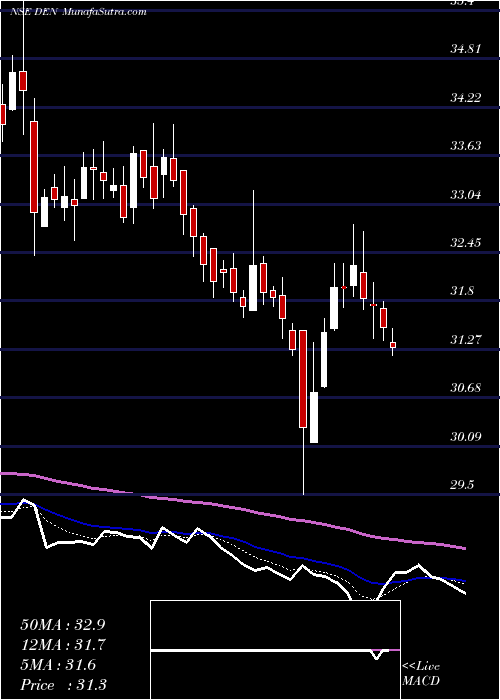Viewport: 500px width, 700px height.
Task: Click the NSE DEN MunafaSutra.com chart title
Action: click(x=78, y=12)
